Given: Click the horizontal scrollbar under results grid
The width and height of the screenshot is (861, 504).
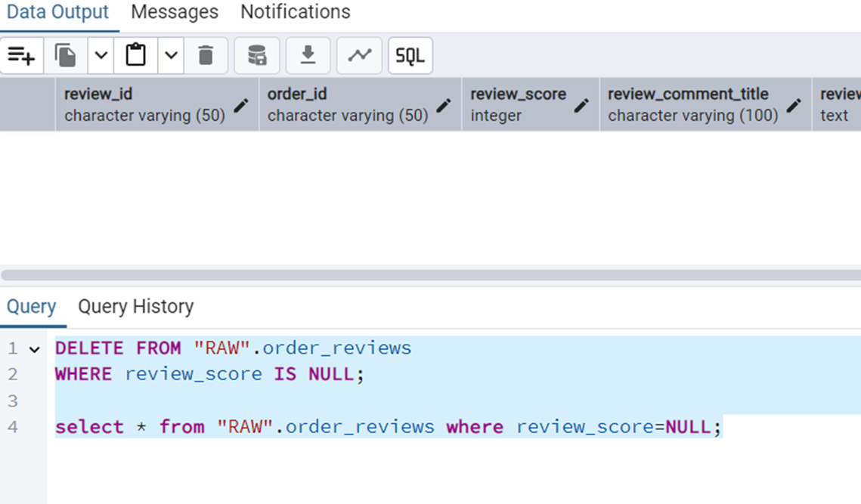Looking at the screenshot, I should pyautogui.click(x=430, y=276).
